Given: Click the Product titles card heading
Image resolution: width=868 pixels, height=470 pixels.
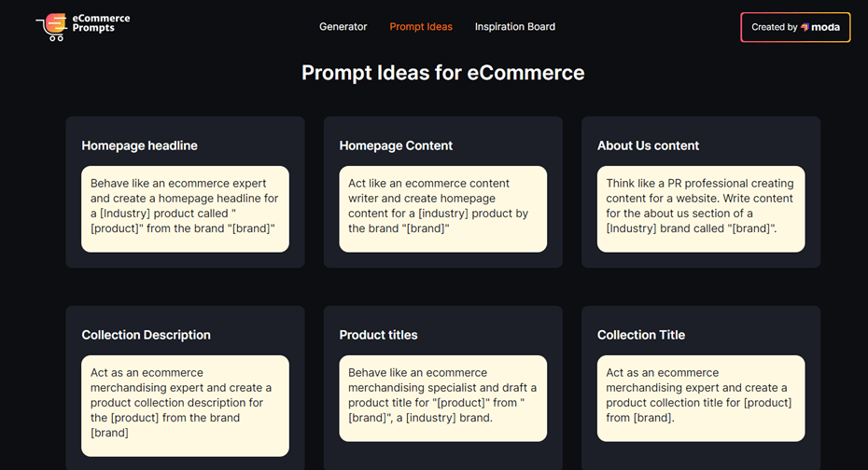Looking at the screenshot, I should 378,335.
